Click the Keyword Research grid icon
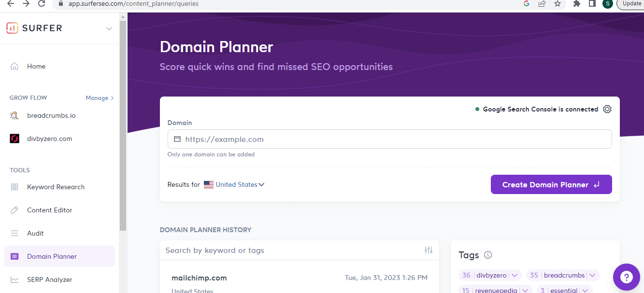 tap(14, 187)
